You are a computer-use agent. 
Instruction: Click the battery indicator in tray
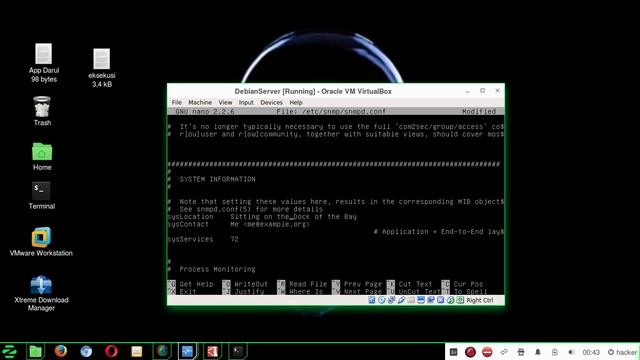554,352
